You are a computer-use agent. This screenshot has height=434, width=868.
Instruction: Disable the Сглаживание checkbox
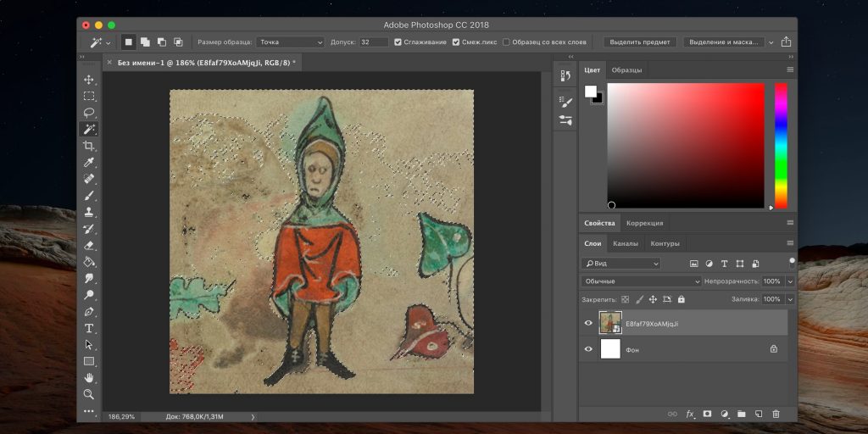point(398,42)
